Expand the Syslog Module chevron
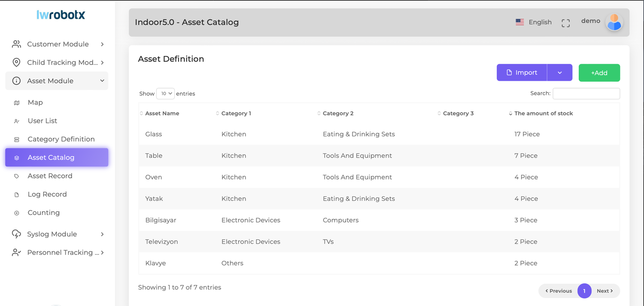 [x=102, y=234]
